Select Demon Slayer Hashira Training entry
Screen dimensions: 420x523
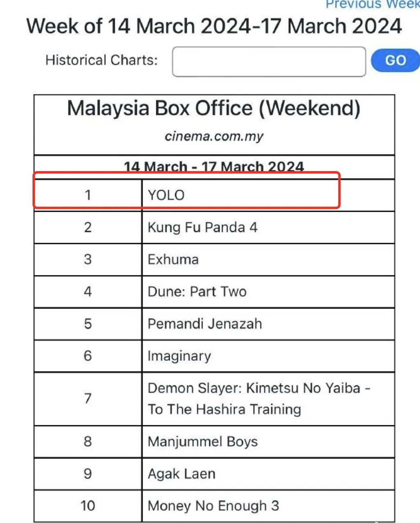pyautogui.click(x=259, y=399)
